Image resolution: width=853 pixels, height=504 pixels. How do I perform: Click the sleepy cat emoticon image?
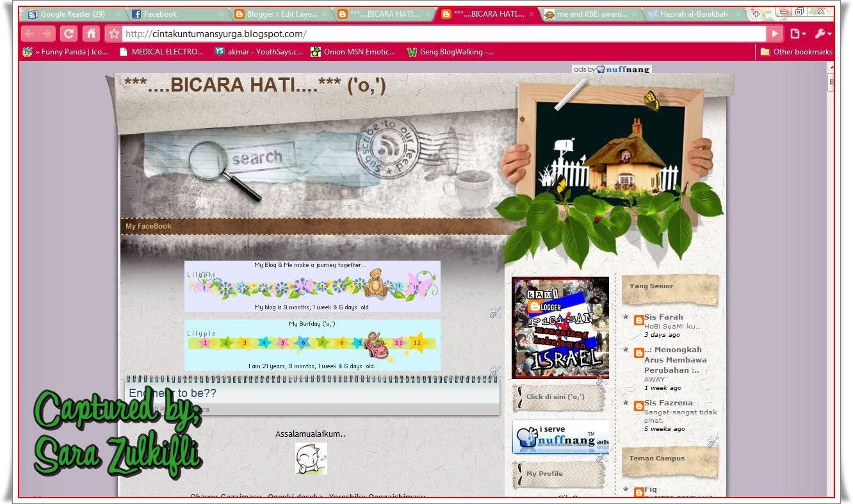311,459
